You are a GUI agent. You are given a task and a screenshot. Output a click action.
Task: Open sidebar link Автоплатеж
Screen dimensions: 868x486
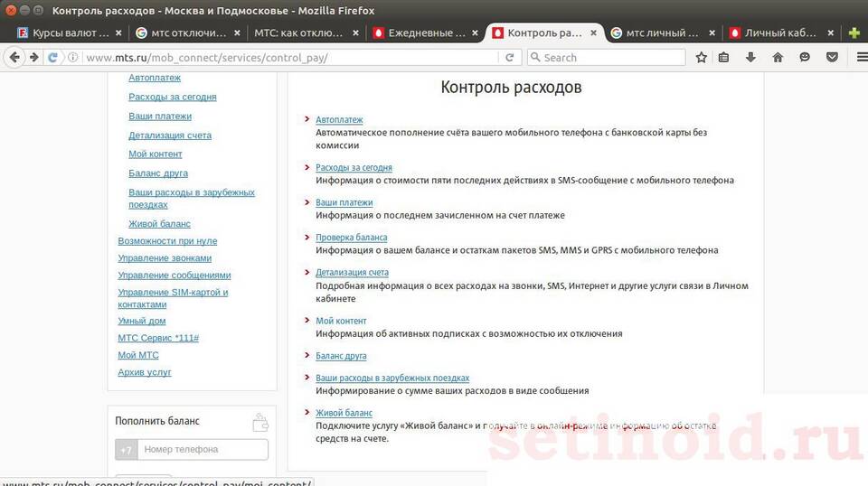click(x=155, y=78)
